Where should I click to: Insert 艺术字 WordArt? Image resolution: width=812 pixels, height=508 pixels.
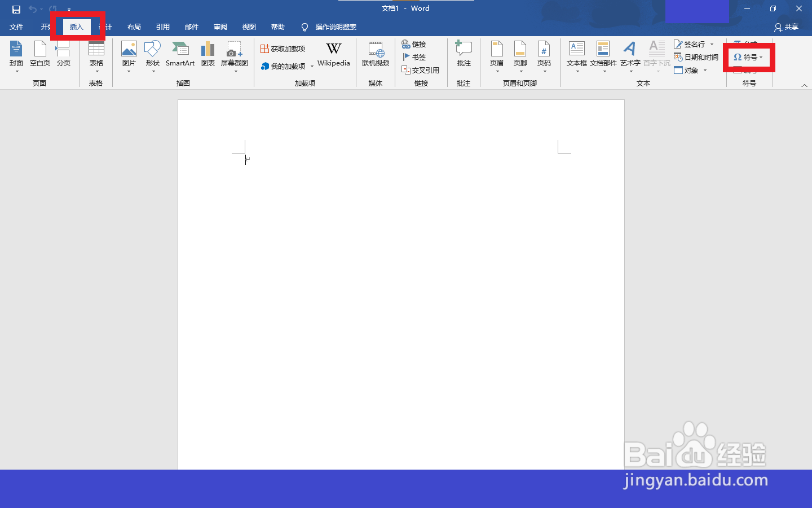(630, 56)
